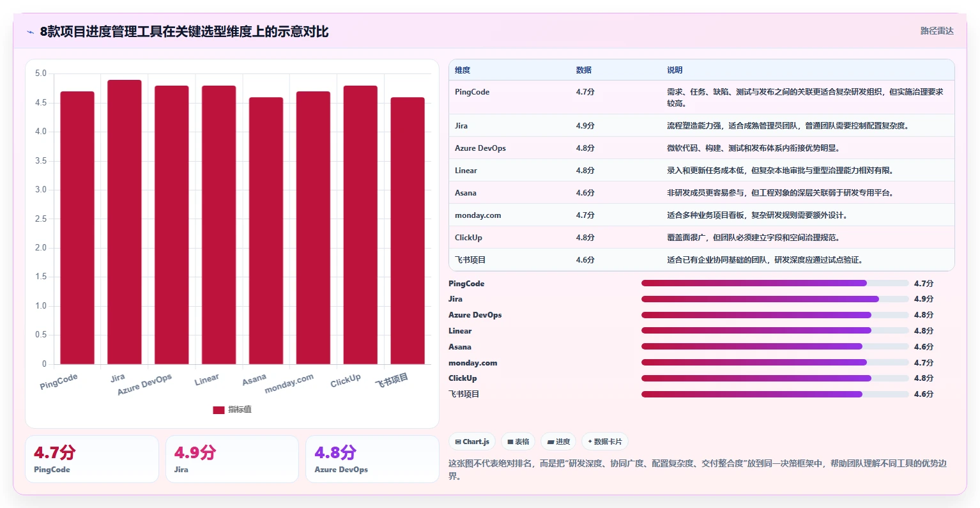Open the 4.7分 PingCode summary card

click(x=92, y=459)
